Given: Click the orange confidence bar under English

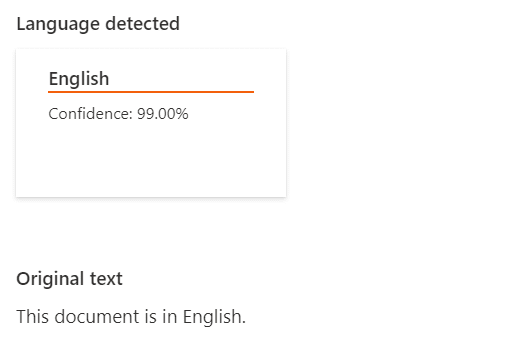Looking at the screenshot, I should click(x=151, y=91).
